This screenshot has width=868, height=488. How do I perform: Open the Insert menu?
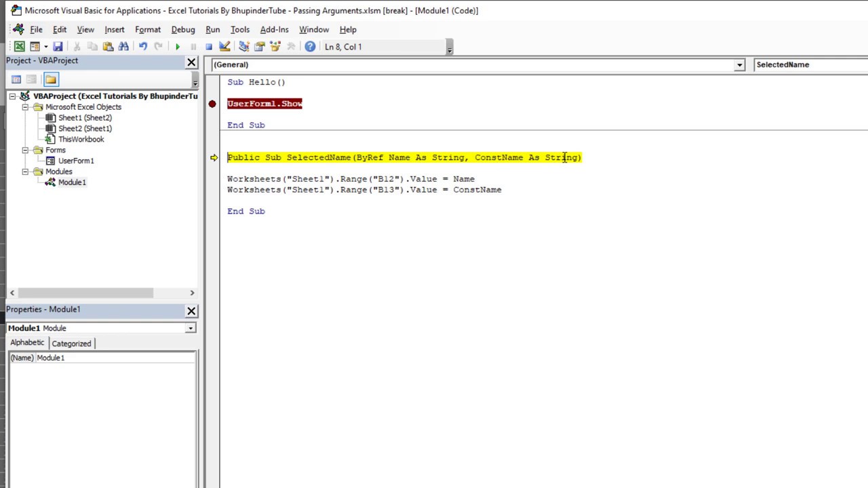[115, 30]
